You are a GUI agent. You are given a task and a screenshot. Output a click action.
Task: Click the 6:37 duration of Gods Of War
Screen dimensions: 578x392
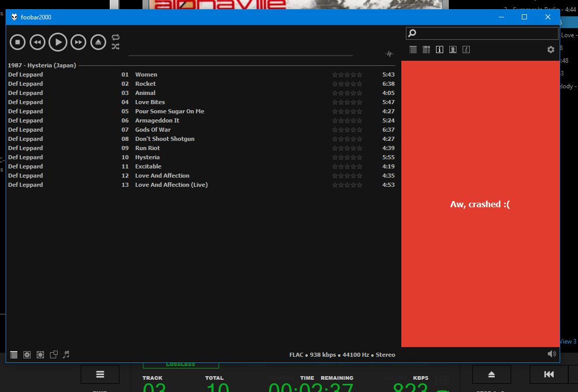(x=388, y=130)
